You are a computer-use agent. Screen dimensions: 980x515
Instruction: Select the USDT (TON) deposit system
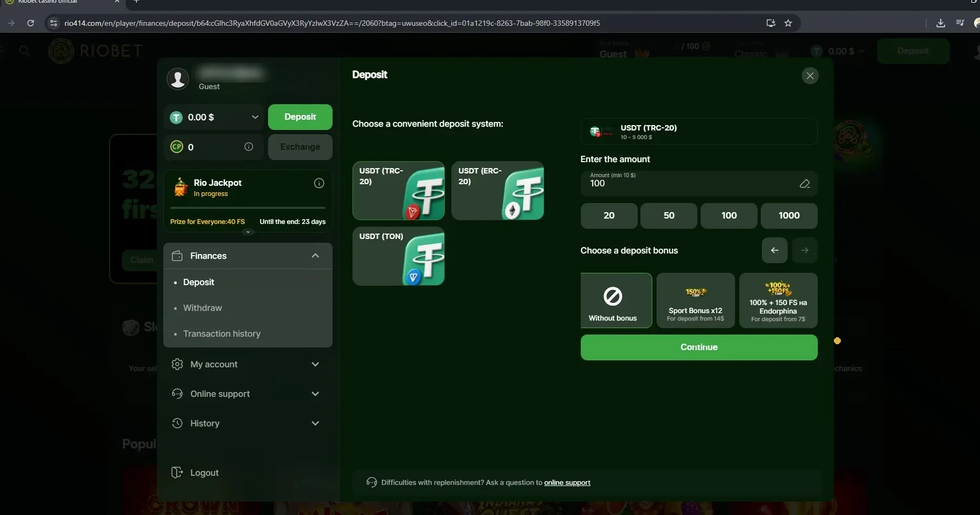[398, 256]
